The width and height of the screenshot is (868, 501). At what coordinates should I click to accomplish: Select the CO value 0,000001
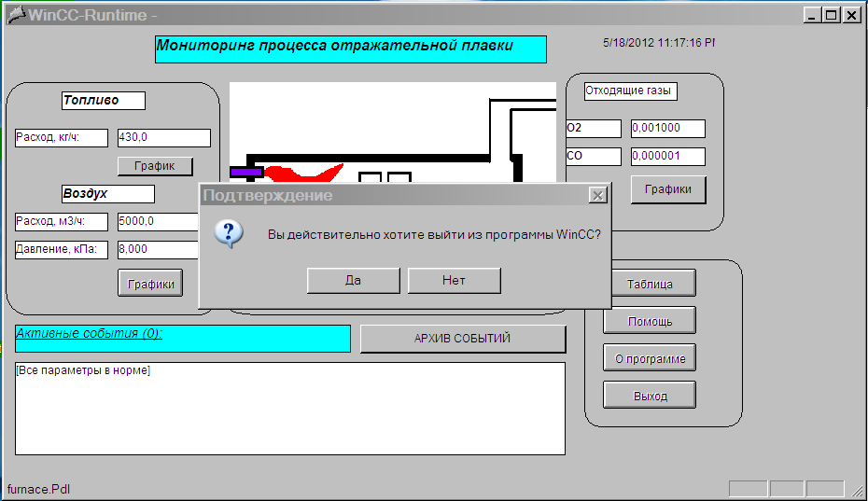[x=668, y=157]
